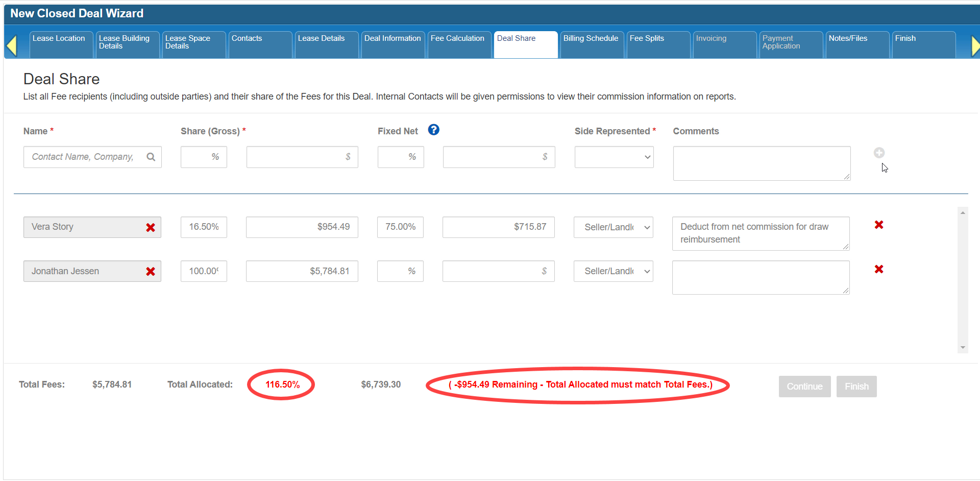Expand Jonathan Jessen's Side Represented dropdown
Viewport: 980px width, 481px height.
613,272
